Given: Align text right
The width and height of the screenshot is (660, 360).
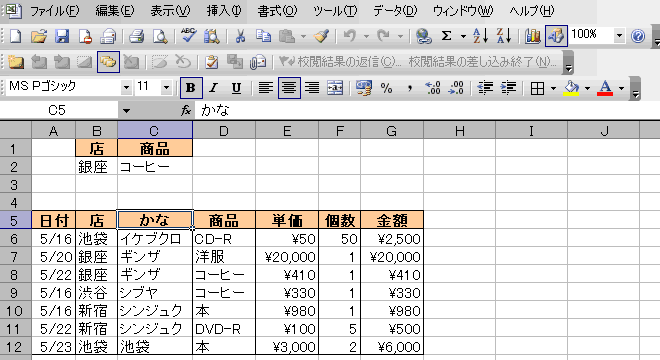Looking at the screenshot, I should [312, 88].
